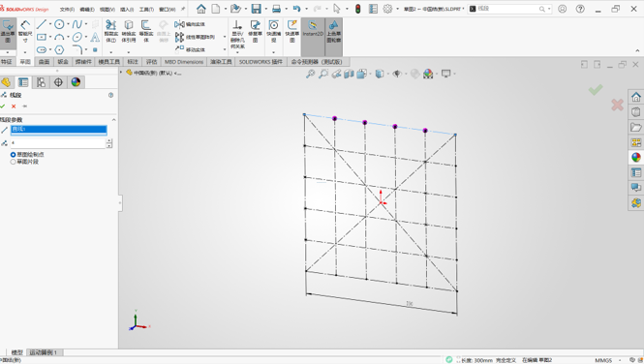Click the Offset Entities (等距实体) tool
Image resolution: width=644 pixels, height=364 pixels.
146,31
